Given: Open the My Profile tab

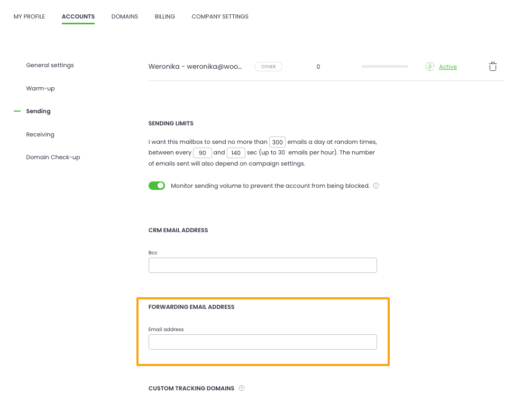Looking at the screenshot, I should [29, 16].
